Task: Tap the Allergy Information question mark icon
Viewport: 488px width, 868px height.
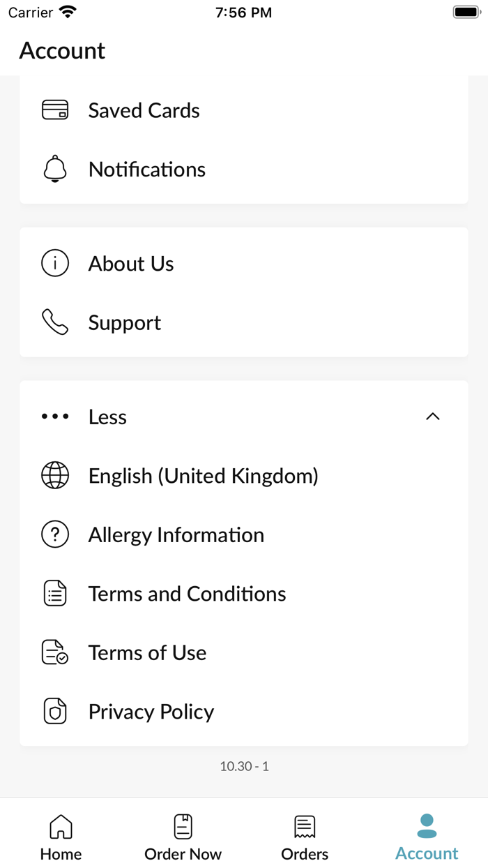Action: pyautogui.click(x=55, y=534)
